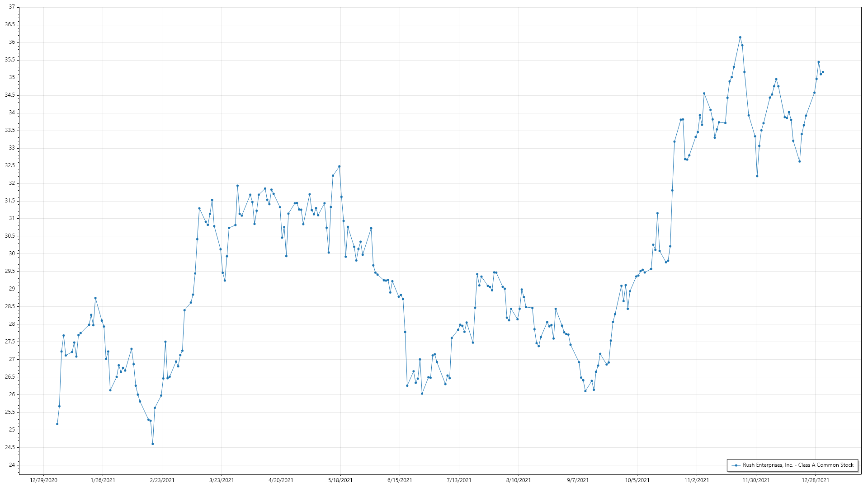Click the May peak data point near 32.5
This screenshot has height=488, width=868.
coord(340,166)
